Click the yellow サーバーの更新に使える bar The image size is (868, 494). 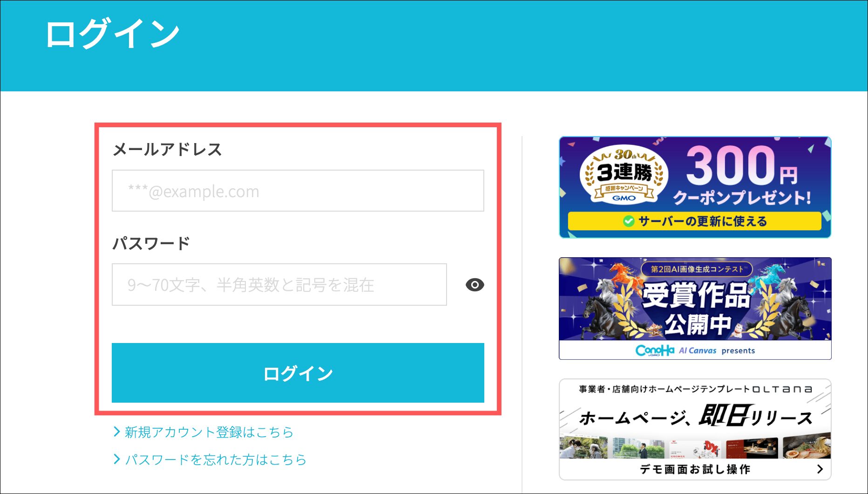[x=694, y=221]
